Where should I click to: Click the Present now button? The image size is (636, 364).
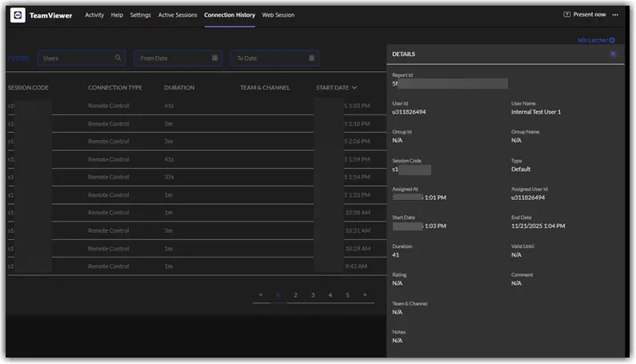pyautogui.click(x=585, y=14)
